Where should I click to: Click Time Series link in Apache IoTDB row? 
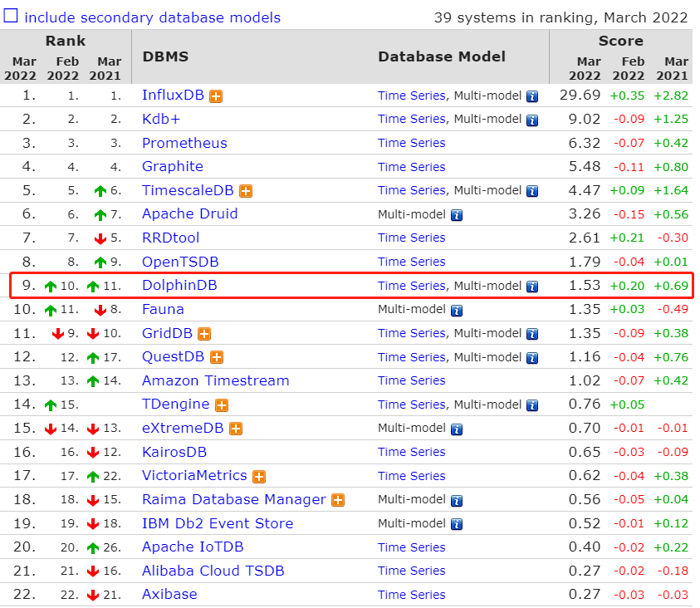pos(412,547)
